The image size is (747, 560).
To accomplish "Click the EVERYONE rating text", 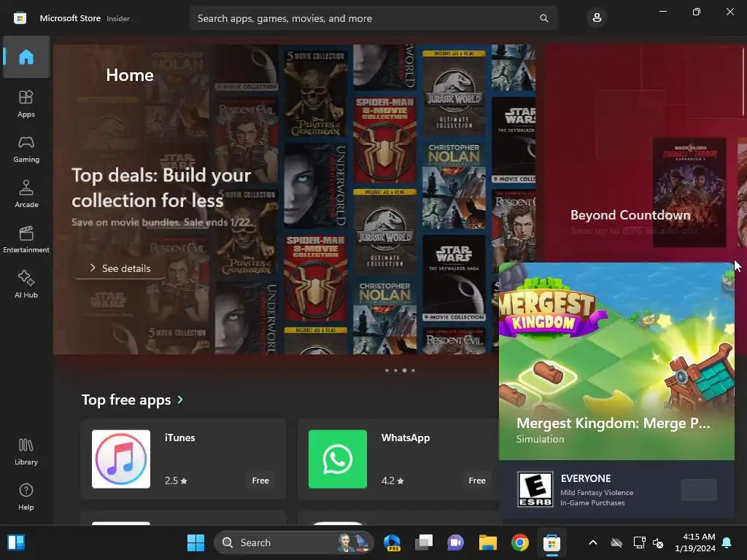I will pyautogui.click(x=586, y=478).
